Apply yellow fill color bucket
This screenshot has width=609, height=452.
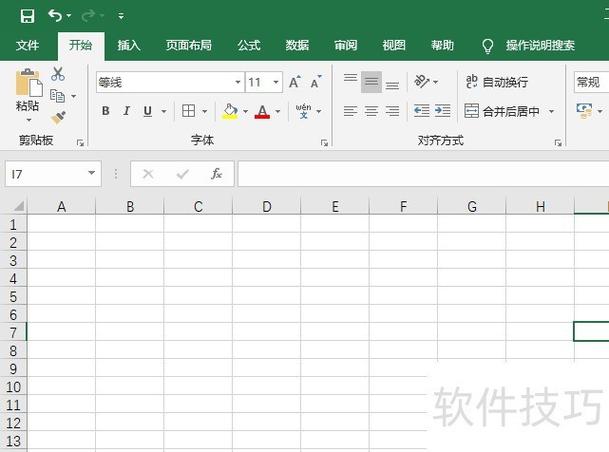click(x=230, y=111)
